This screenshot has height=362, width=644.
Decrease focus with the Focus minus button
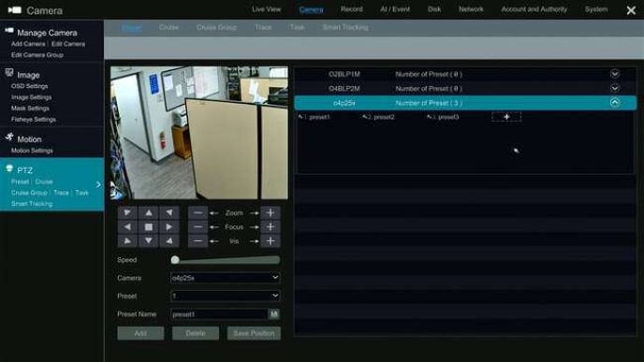[x=198, y=227]
